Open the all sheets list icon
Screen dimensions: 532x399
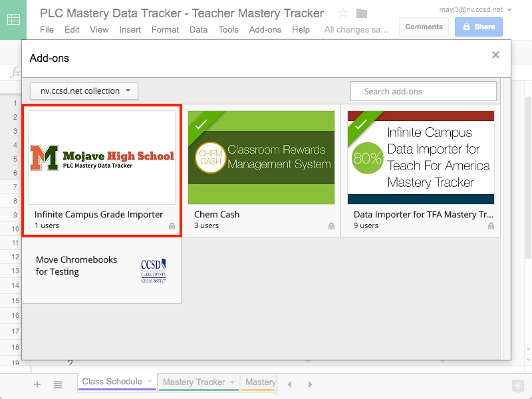58,384
